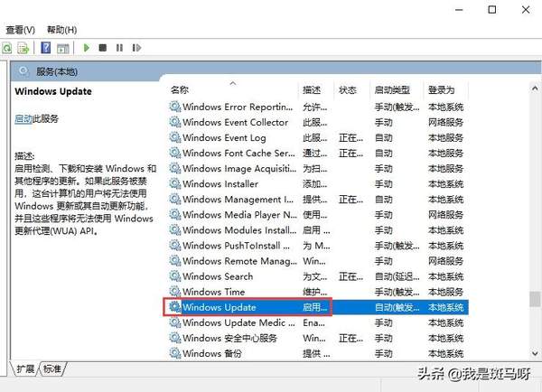Select Windows 安全中心服务 service name

click(x=229, y=338)
